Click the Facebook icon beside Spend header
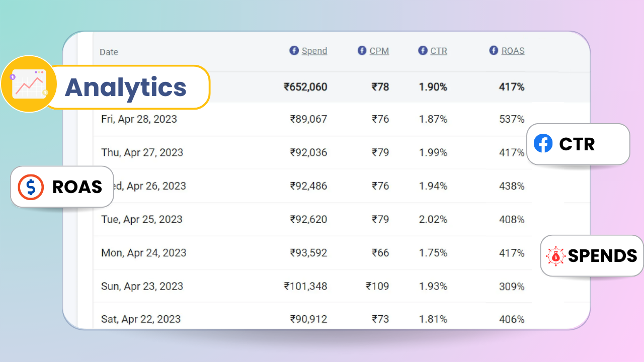 294,50
